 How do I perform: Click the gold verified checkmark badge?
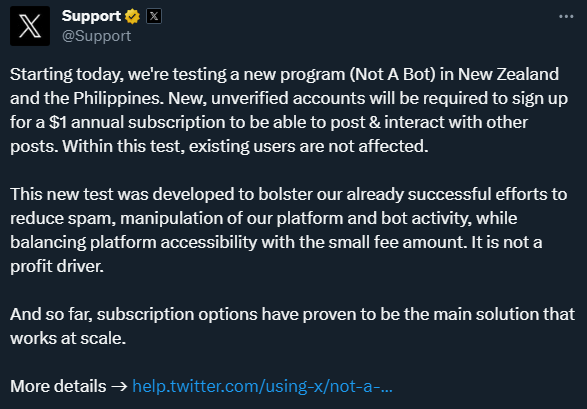132,16
